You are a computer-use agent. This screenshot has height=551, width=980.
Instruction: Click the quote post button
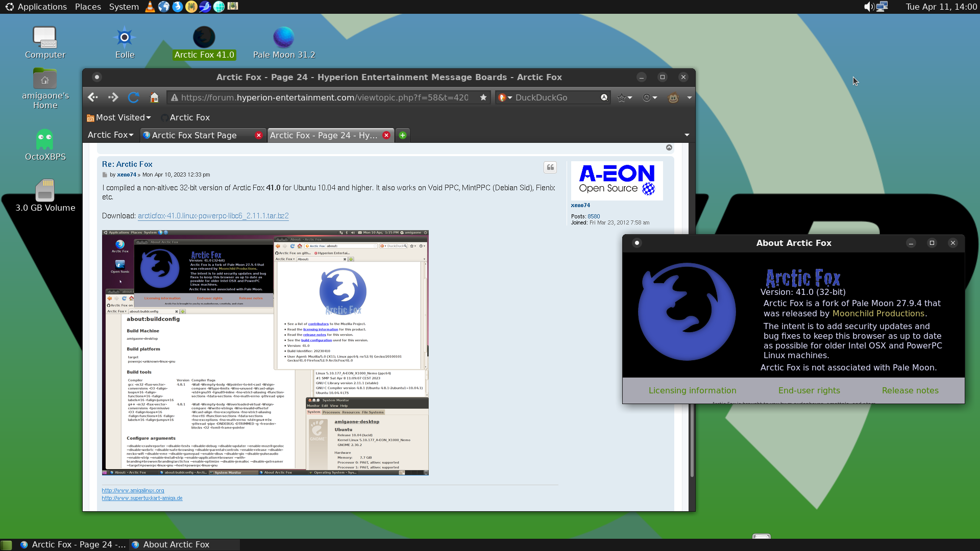coord(550,167)
